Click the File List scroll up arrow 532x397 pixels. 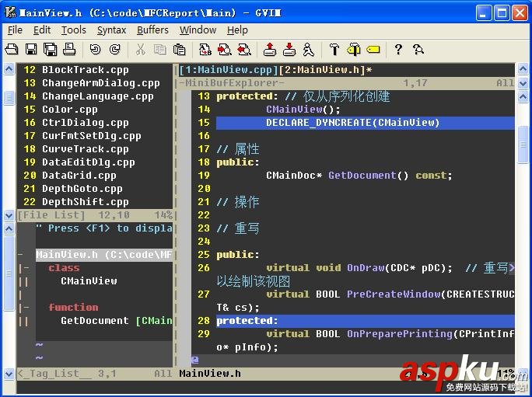point(9,69)
